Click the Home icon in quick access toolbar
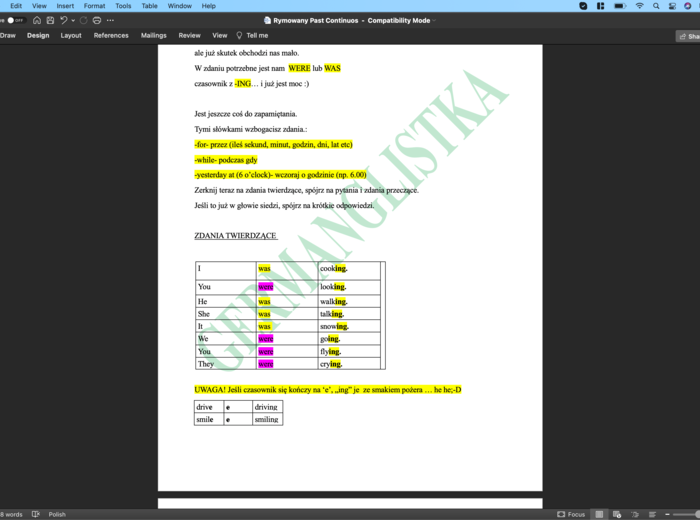The image size is (700, 520). point(37,20)
